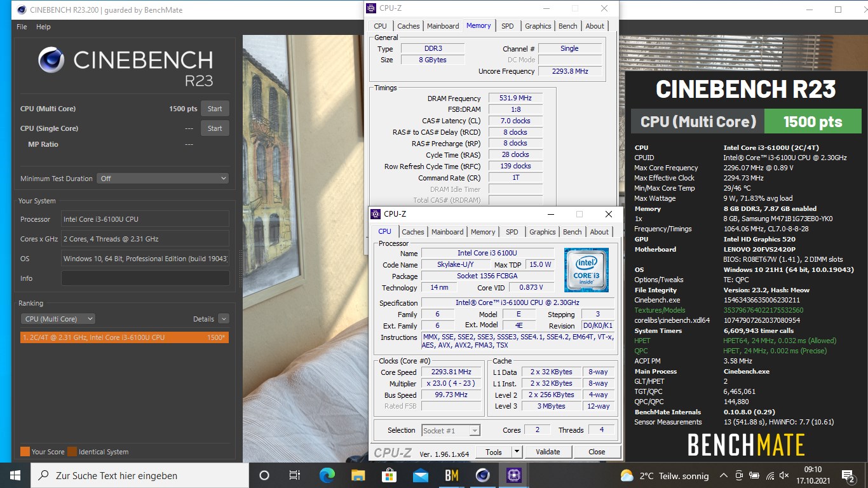Click the Cinebench R23 logo
Viewport: 868px width, 488px height.
pyautogui.click(x=125, y=67)
